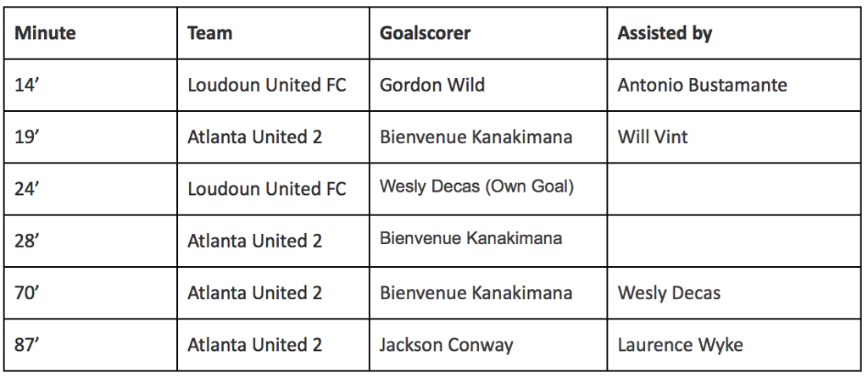Click Wesly Decas (Own Goal) cell
The width and height of the screenshot is (868, 378).
tap(487, 189)
